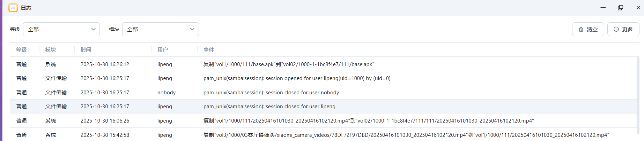Click the chevron arrow in 等级 dropdown
Image resolution: width=644 pixels, height=141 pixels.
(x=93, y=29)
